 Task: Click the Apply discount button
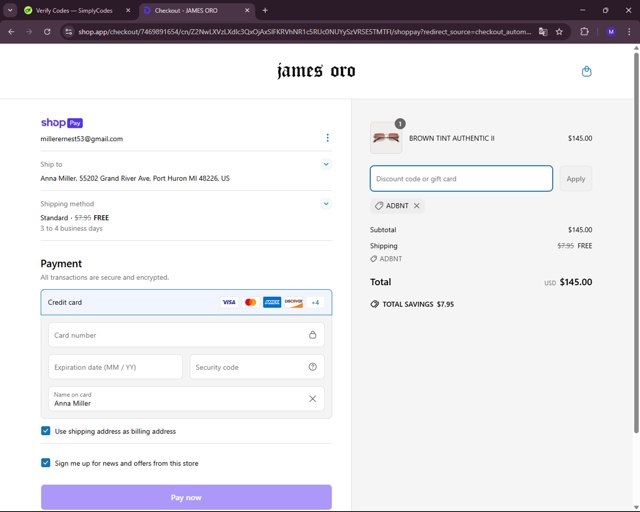[576, 179]
